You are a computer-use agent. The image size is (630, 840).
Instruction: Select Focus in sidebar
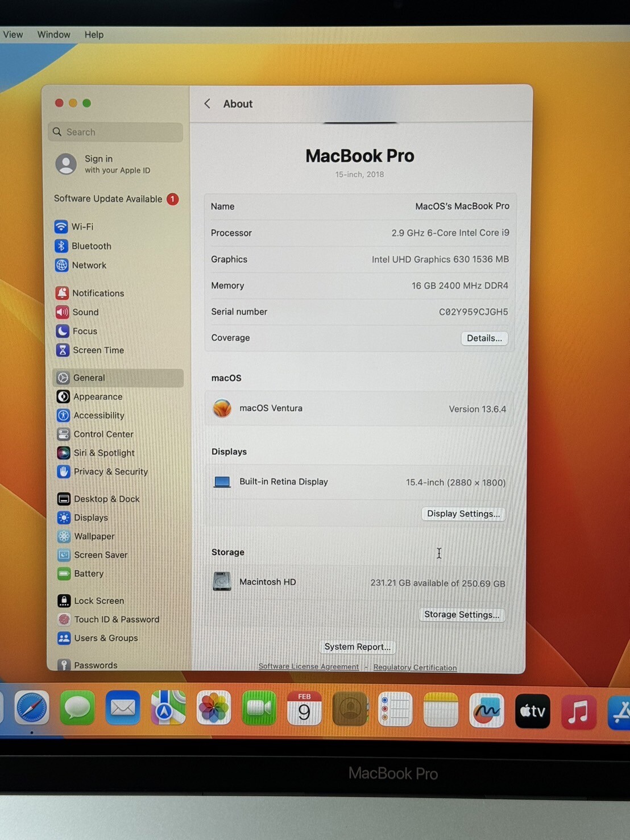coord(77,331)
